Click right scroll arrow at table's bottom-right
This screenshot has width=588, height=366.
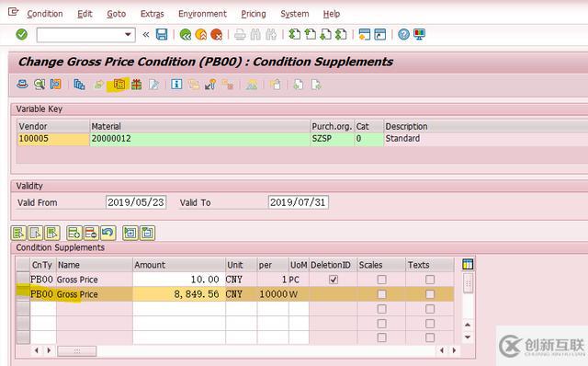[454, 350]
